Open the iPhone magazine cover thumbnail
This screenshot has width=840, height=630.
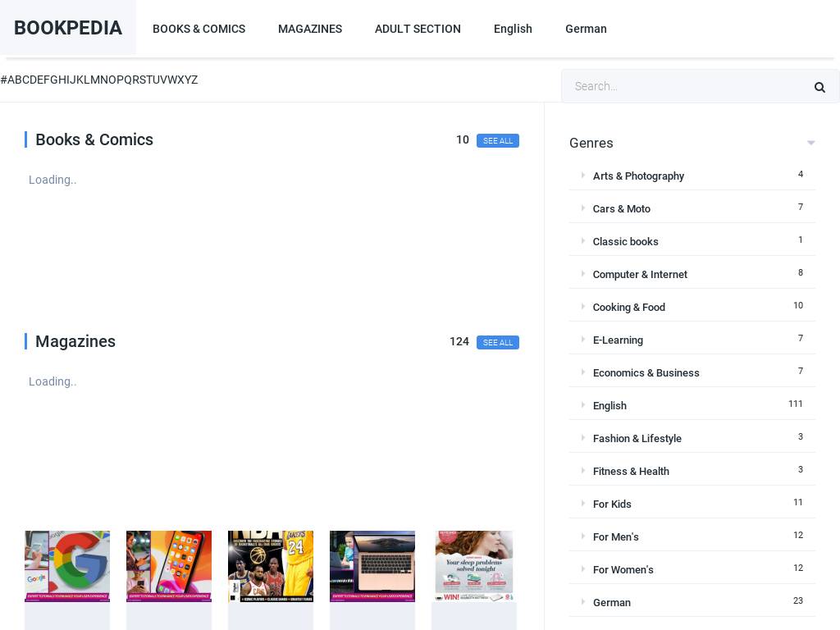pos(169,566)
